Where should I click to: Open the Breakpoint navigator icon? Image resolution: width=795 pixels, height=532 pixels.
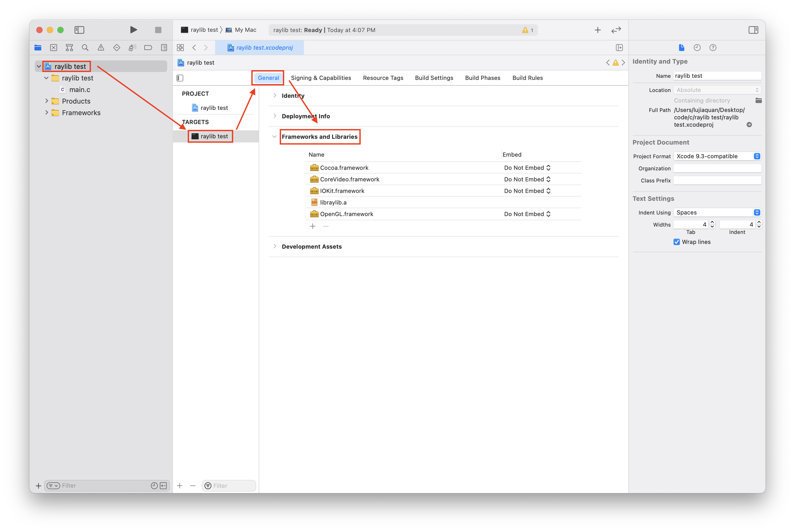coord(148,48)
